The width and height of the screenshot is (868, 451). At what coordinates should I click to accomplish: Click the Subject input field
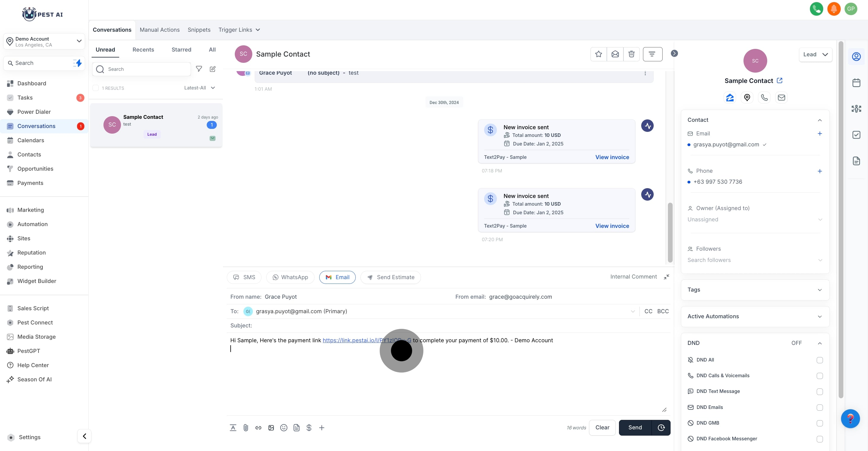coord(438,326)
